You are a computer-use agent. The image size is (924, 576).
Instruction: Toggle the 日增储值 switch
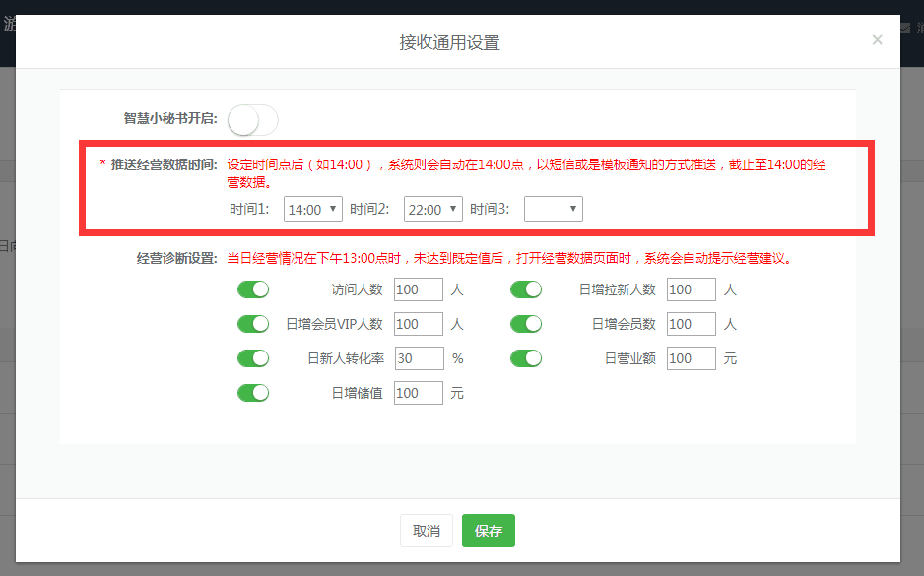[253, 393]
